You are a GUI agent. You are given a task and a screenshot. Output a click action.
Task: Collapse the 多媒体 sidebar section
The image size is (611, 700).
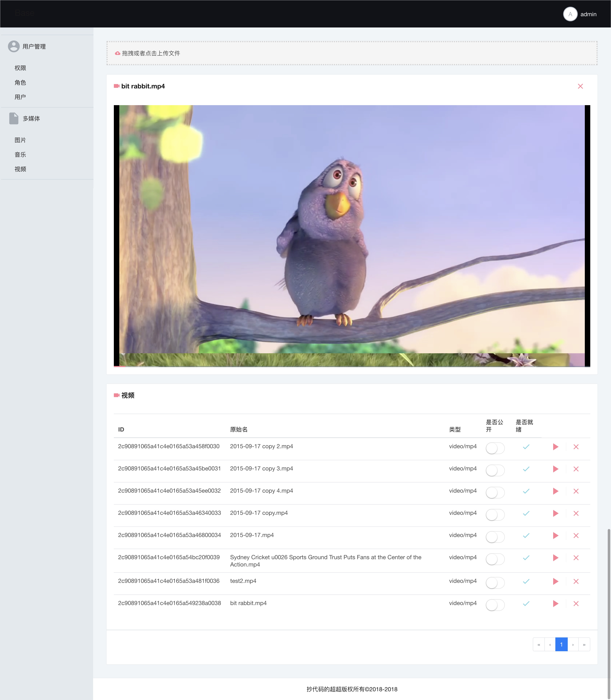(x=31, y=118)
